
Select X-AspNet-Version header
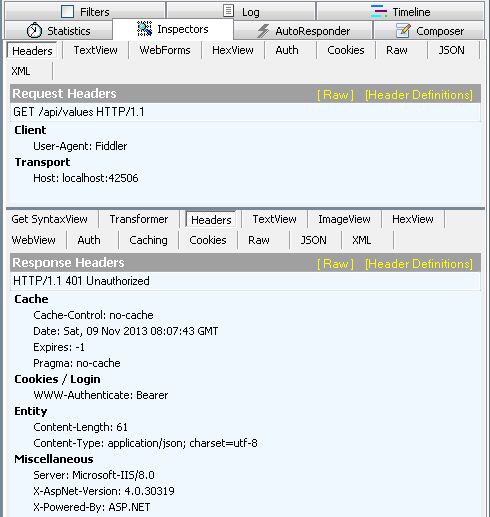104,491
